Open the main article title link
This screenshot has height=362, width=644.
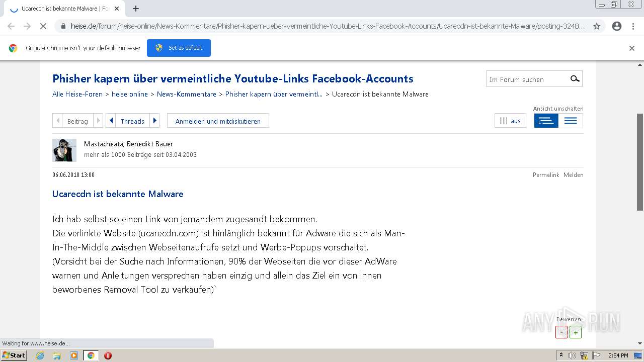point(233,78)
